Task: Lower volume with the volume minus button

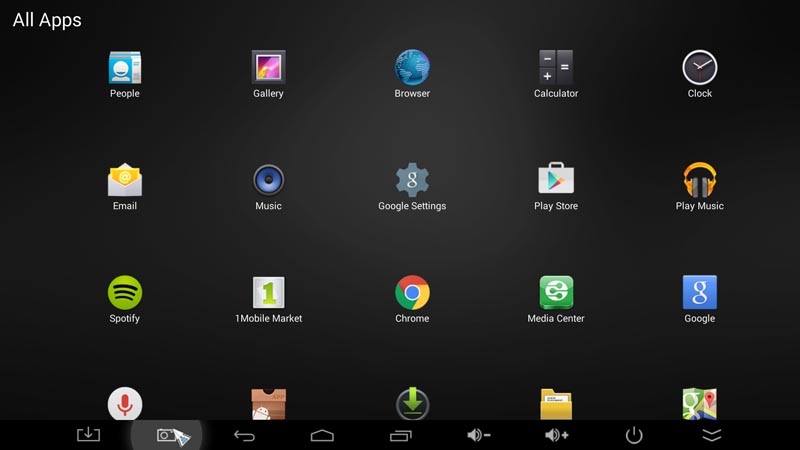Action: (479, 435)
